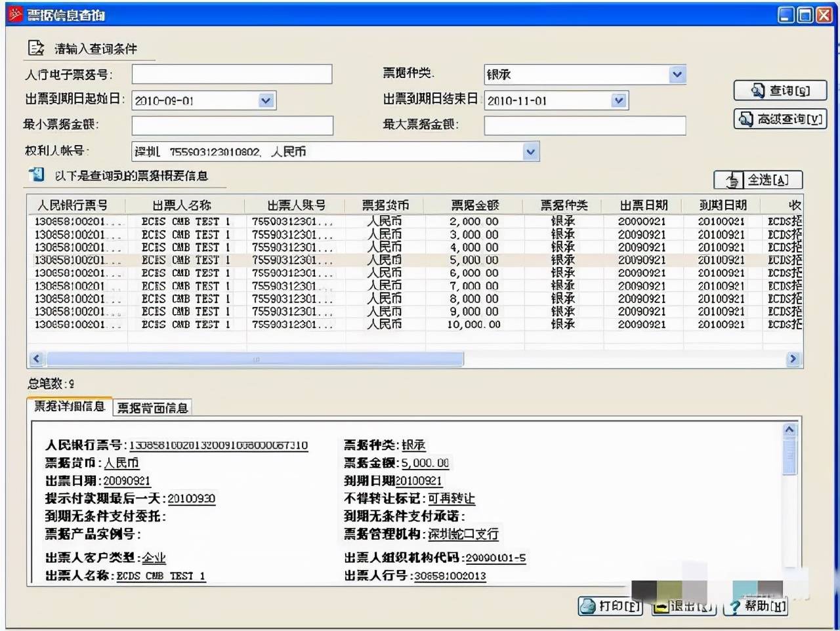Sort by 到期日期 column header
Image resolution: width=840 pixels, height=631 pixels.
[721, 205]
